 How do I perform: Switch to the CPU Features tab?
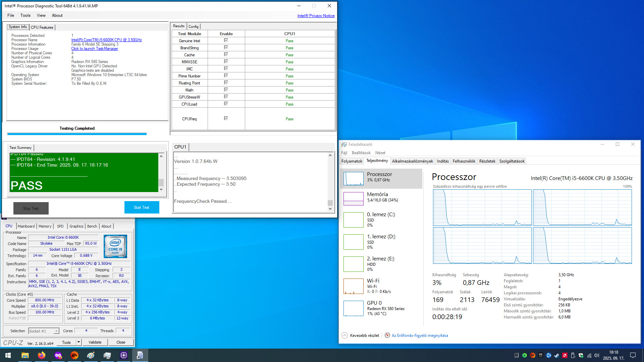click(42, 27)
